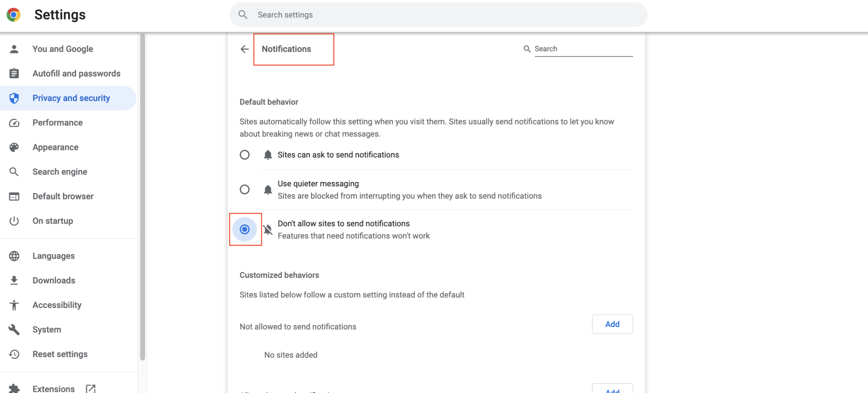Click the Privacy and security shield icon

[14, 98]
